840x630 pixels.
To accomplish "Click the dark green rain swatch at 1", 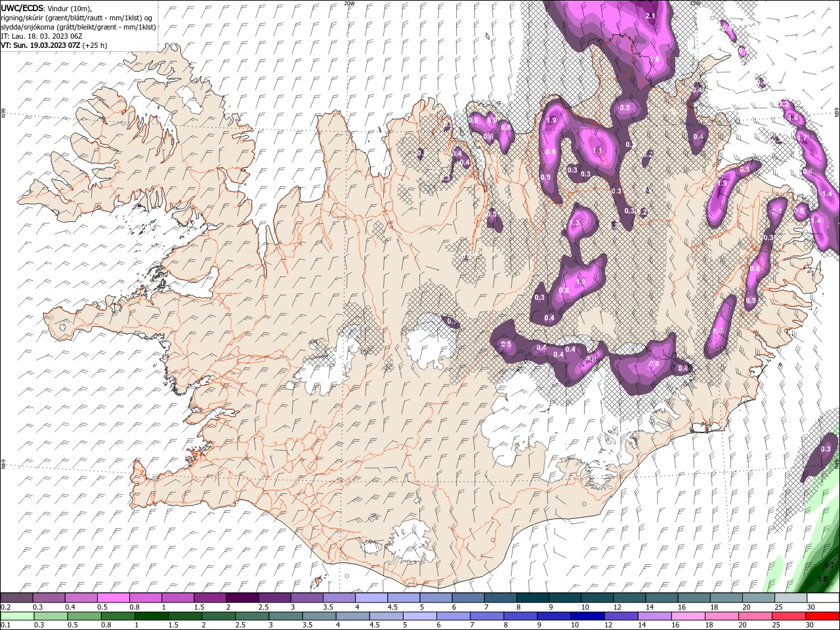I will [x=151, y=616].
